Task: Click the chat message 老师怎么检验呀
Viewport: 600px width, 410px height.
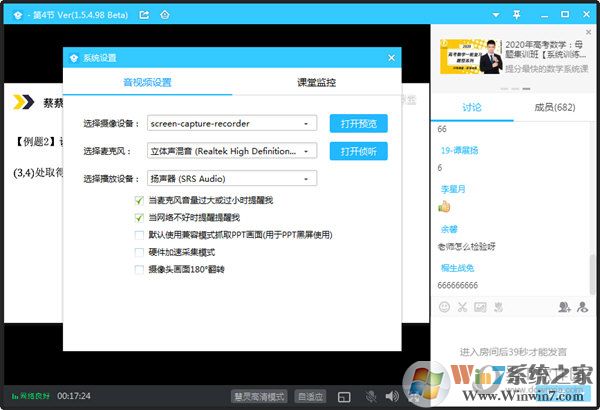Action: click(x=466, y=247)
